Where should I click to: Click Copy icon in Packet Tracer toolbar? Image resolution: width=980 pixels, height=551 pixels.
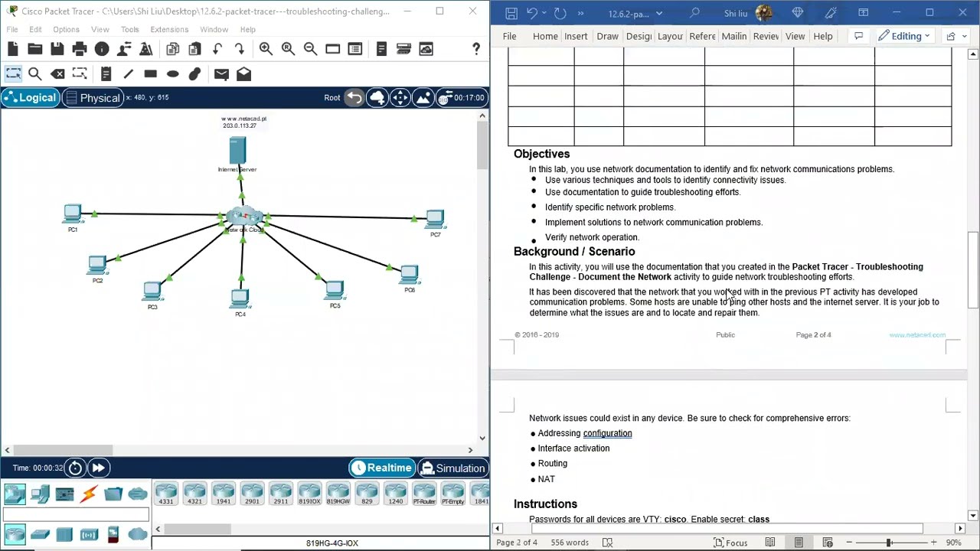click(x=172, y=49)
